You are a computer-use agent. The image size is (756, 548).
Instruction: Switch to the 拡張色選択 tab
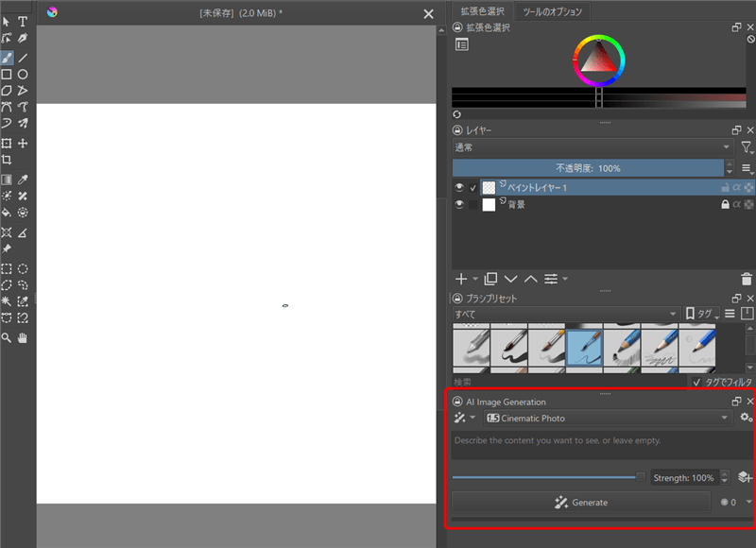[483, 12]
